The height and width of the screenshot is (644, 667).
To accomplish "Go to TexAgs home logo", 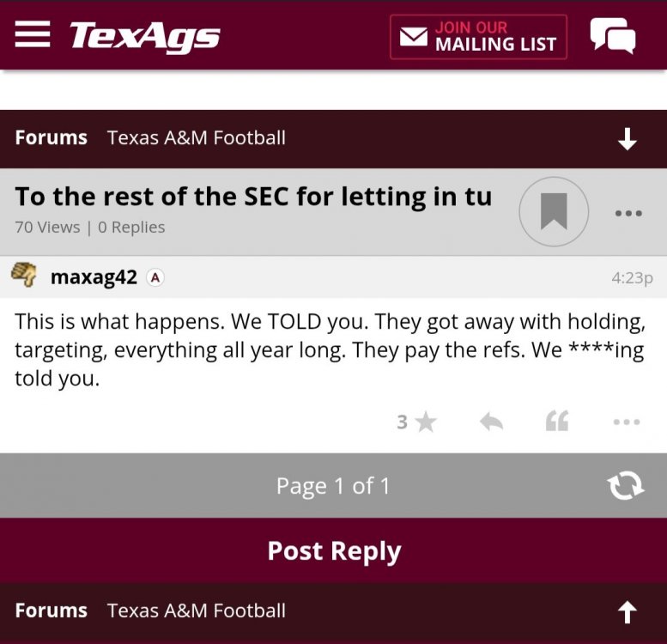I will pyautogui.click(x=144, y=36).
